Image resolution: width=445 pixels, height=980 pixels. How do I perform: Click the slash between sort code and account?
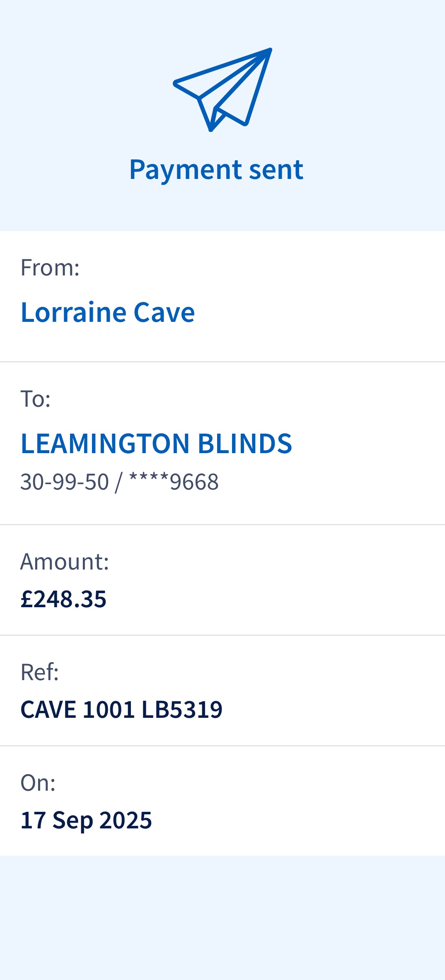[x=119, y=482]
